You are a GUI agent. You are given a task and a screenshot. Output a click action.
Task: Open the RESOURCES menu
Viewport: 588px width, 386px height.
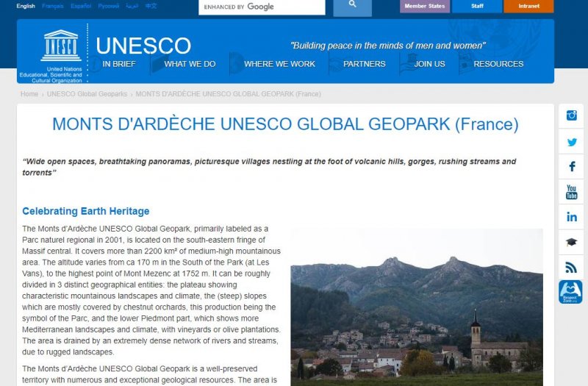tap(498, 64)
